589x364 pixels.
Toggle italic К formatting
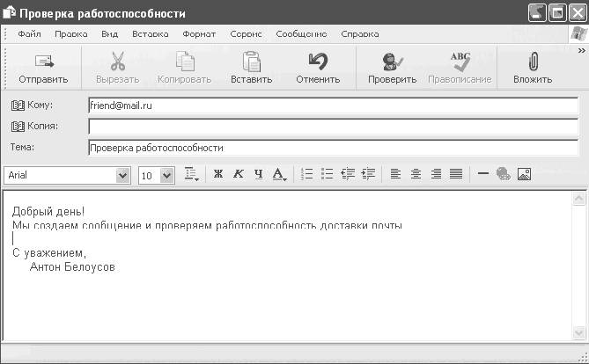[239, 174]
